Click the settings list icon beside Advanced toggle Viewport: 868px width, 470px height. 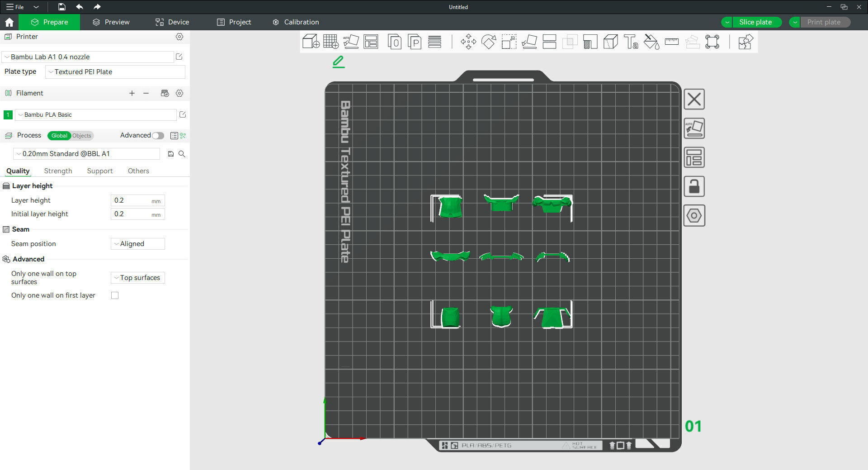pos(174,136)
